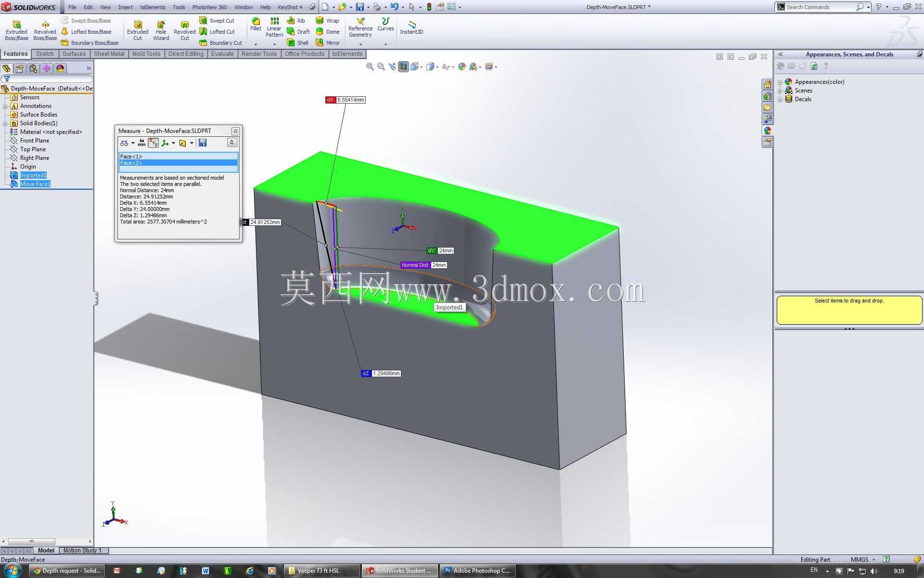This screenshot has height=578, width=924.
Task: Select the Front Plane in the tree
Action: point(35,141)
